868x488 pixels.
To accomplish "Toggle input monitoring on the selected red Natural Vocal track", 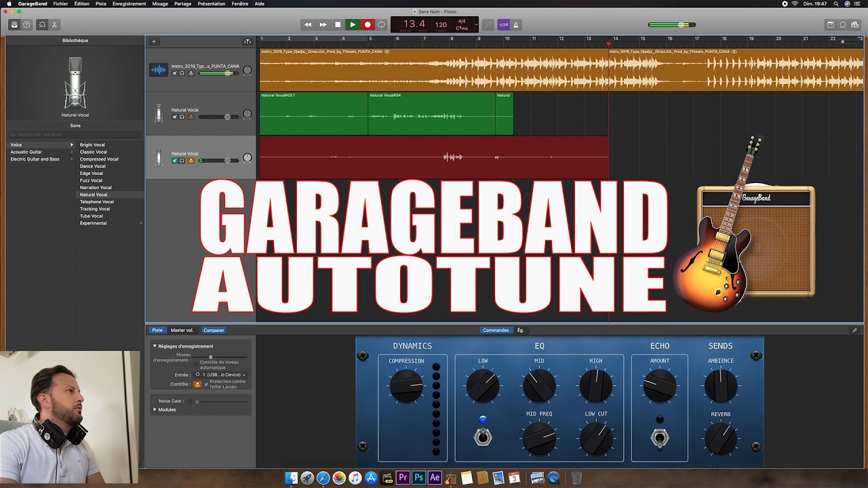I will tap(191, 161).
